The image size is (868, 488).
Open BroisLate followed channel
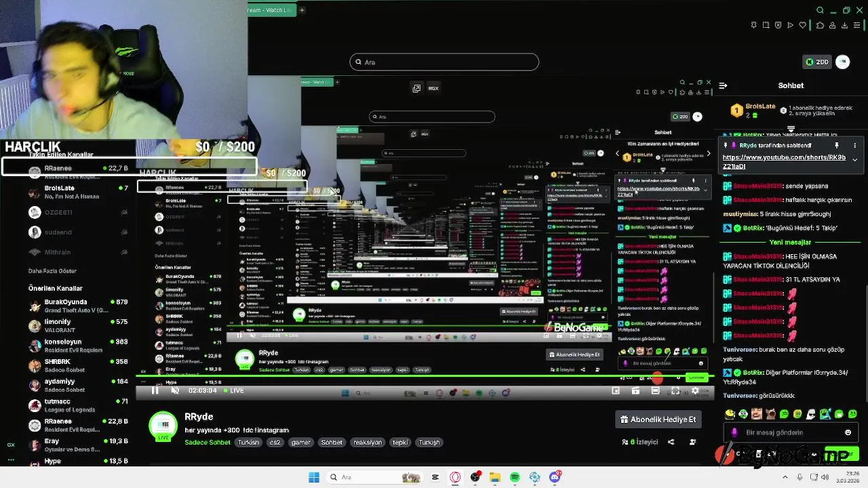pos(79,192)
